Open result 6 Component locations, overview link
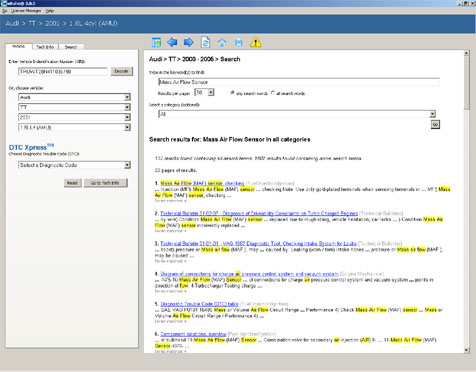The image size is (476, 372). pos(193,334)
